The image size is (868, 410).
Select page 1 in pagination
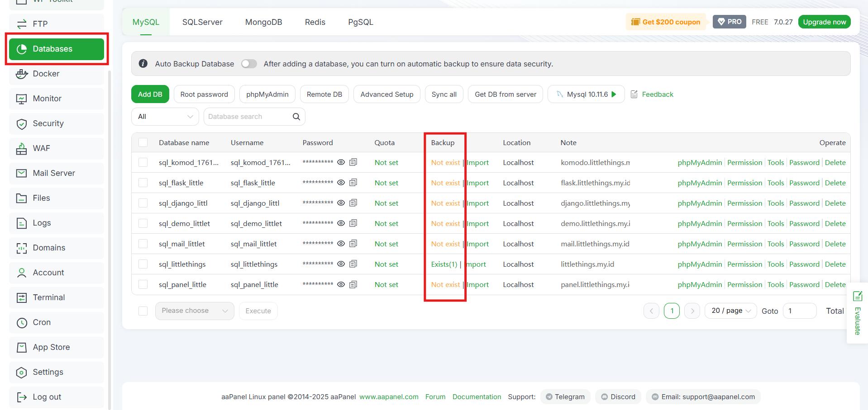[x=672, y=311]
